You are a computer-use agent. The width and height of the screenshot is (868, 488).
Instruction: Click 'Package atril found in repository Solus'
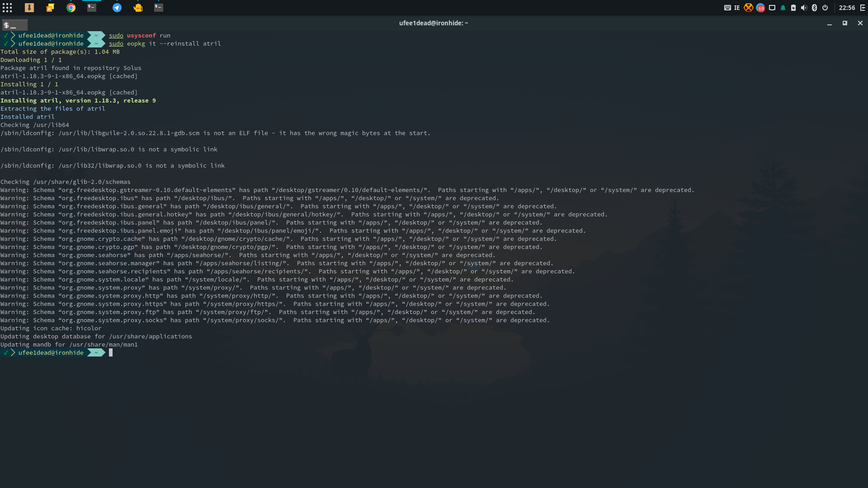(x=71, y=68)
